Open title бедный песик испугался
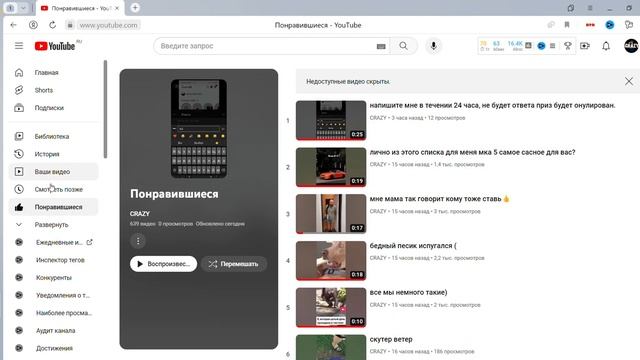 [x=413, y=246]
